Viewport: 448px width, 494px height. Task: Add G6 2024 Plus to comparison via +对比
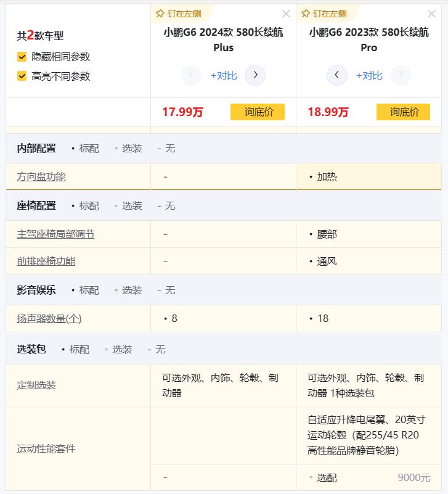224,76
